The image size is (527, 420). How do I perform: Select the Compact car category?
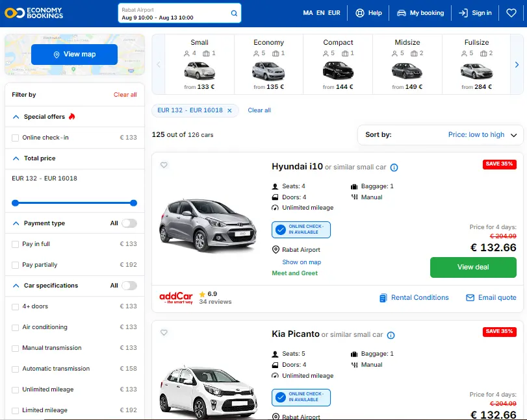pyautogui.click(x=338, y=64)
